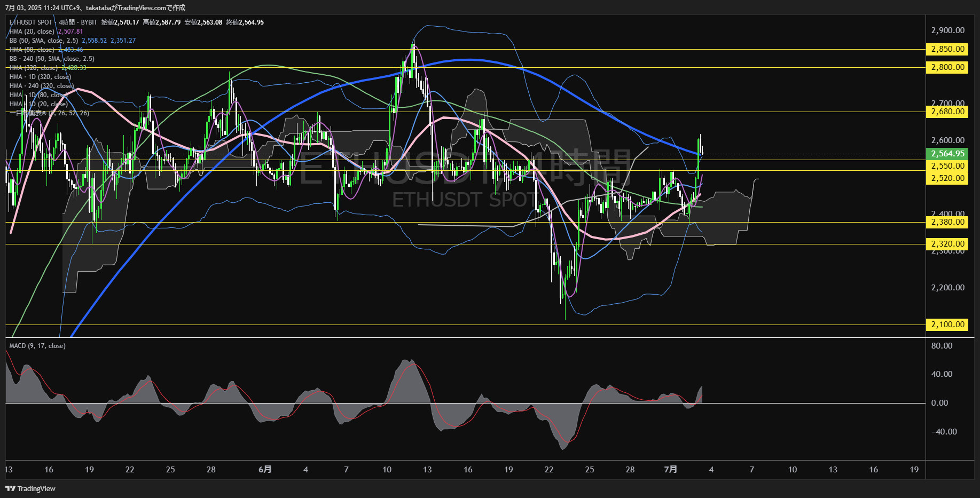Image resolution: width=980 pixels, height=498 pixels.
Task: Click the HMA value 2,507.81
Action: [70, 31]
